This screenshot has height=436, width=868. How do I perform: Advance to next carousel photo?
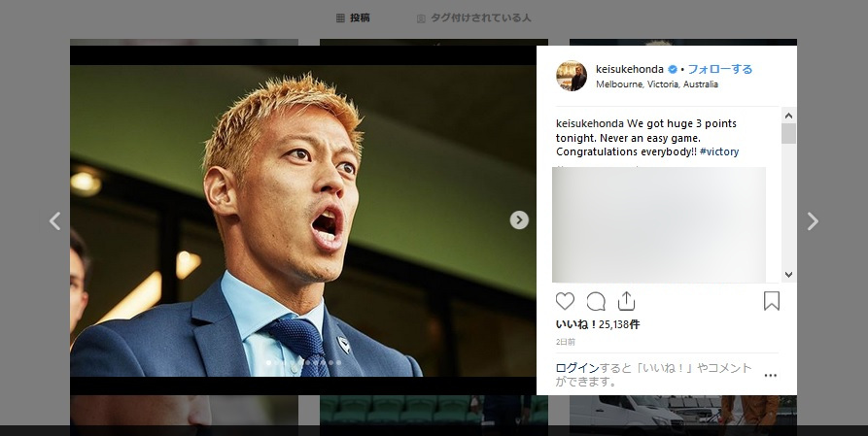point(519,220)
